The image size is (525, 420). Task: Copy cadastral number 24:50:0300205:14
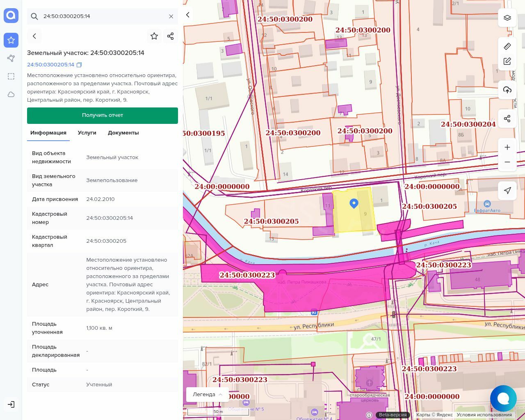coord(80,65)
